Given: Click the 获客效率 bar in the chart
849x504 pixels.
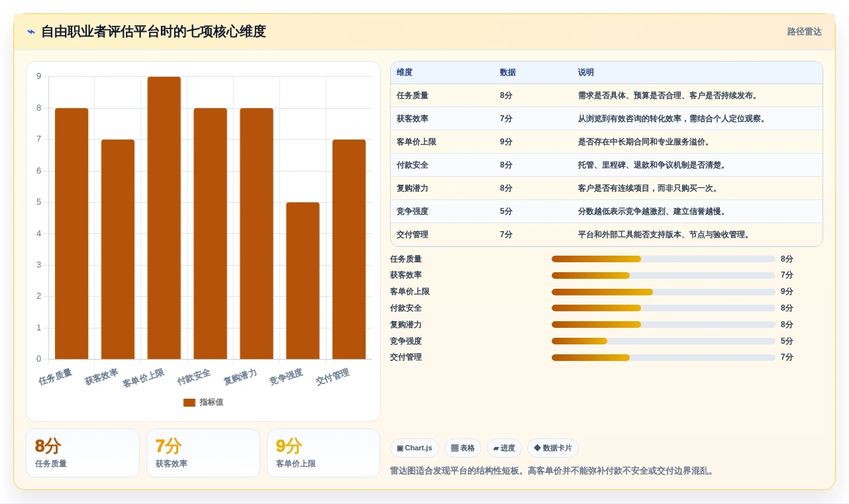Looking at the screenshot, I should click(118, 249).
